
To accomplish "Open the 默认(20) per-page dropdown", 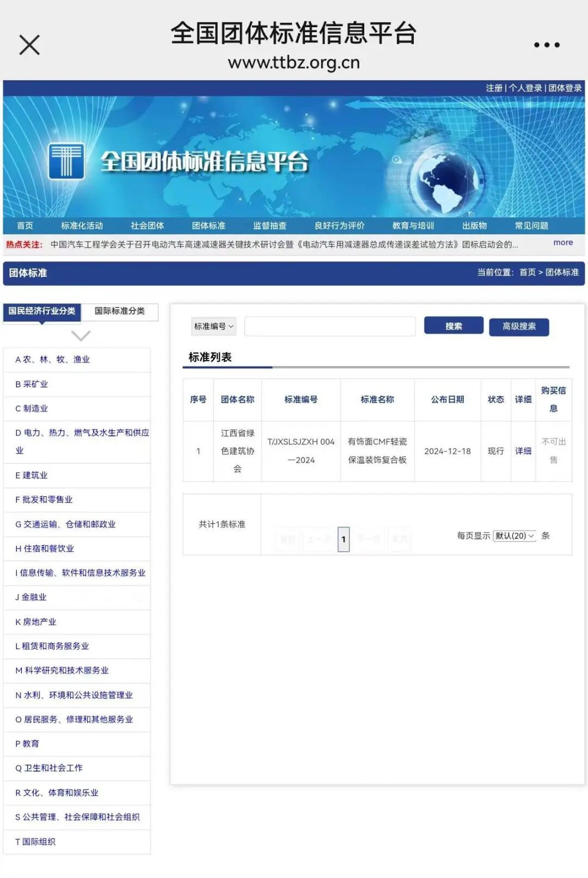I will (514, 536).
